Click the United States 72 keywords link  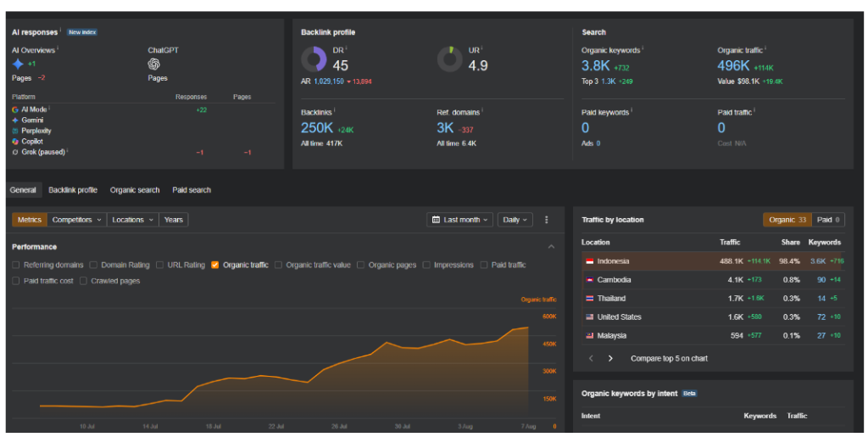(821, 317)
